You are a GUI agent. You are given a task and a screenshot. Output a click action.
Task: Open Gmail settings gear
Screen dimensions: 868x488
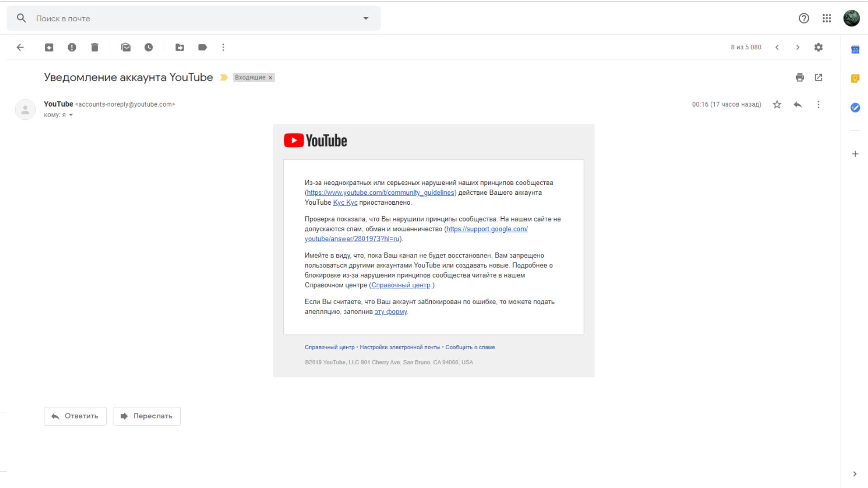819,47
